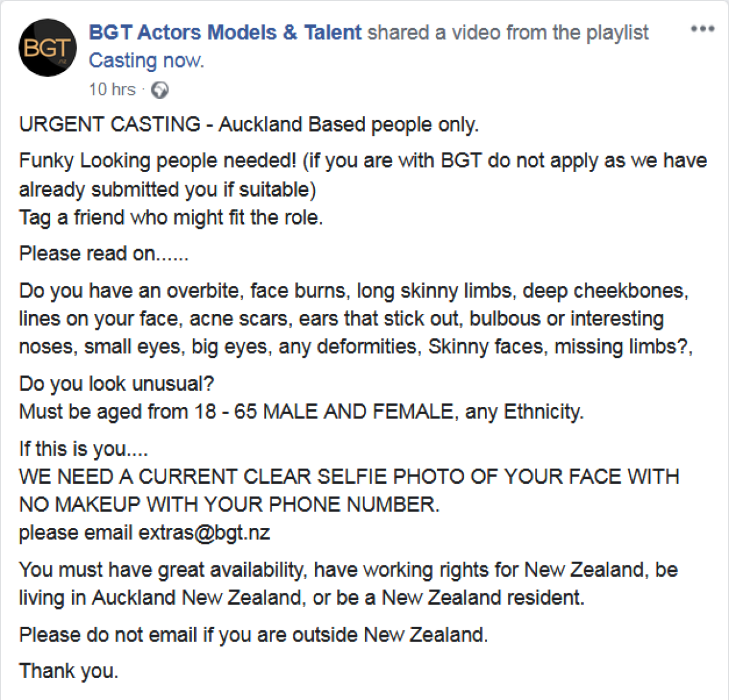Click the If this is you line
Image resolution: width=729 pixels, height=700 pixels.
(x=83, y=448)
